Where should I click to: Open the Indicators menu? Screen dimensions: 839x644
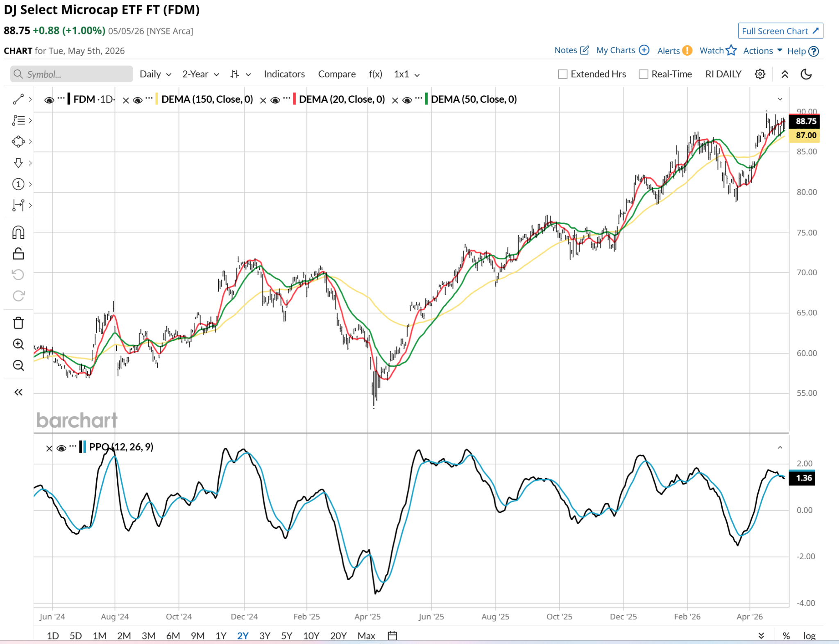pos(284,74)
